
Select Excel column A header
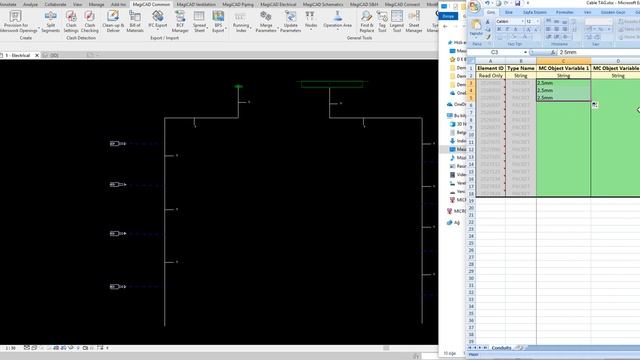[x=490, y=61]
